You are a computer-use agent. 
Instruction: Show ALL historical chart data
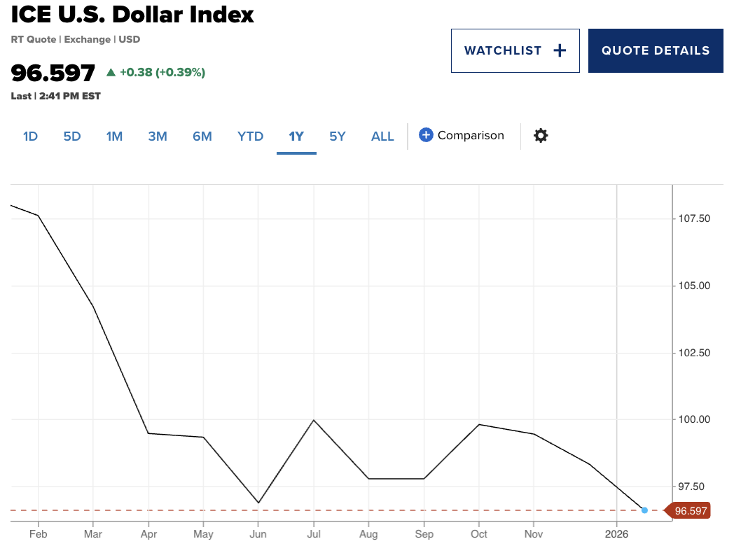(x=382, y=136)
